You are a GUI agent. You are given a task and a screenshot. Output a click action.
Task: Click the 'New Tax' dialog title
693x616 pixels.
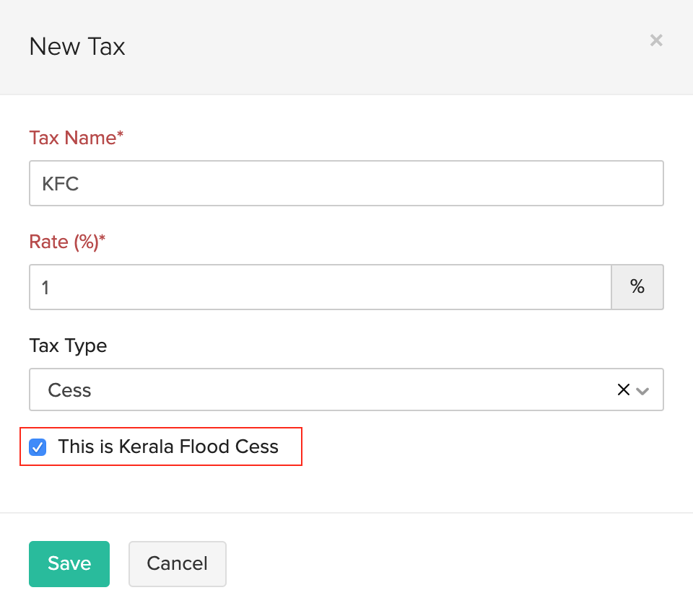point(77,47)
